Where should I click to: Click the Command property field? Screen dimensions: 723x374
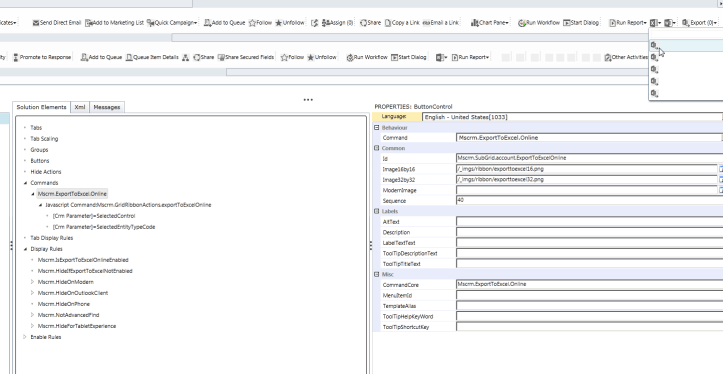pos(589,138)
